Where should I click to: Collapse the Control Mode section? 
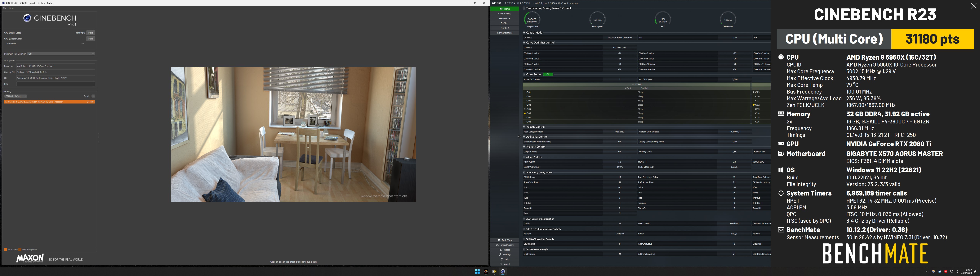coord(524,32)
